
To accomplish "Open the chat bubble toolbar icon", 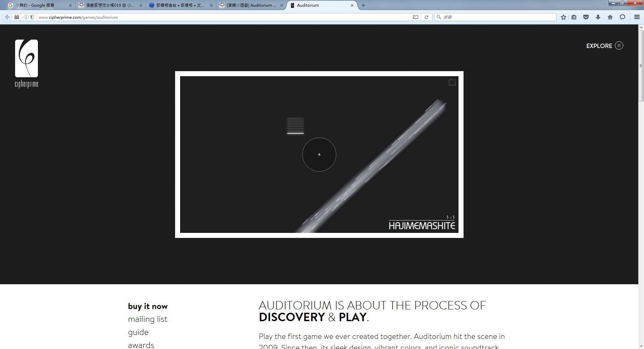I will pyautogui.click(x=623, y=17).
